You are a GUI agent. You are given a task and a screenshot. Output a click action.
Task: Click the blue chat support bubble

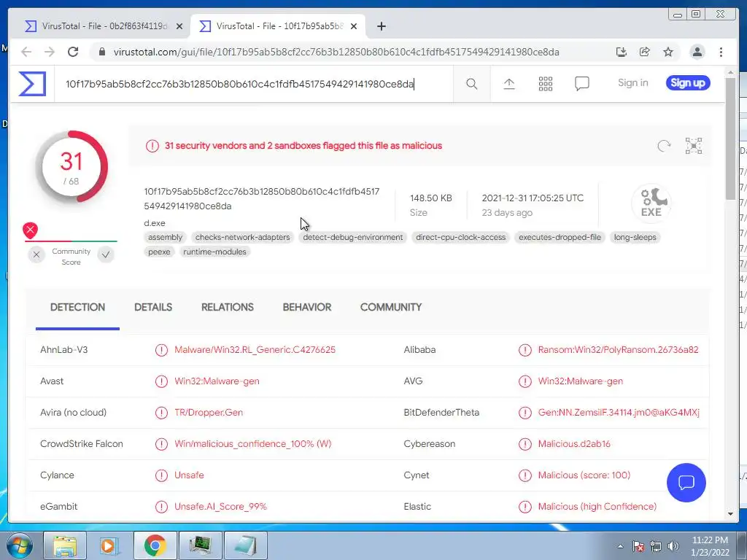point(686,483)
